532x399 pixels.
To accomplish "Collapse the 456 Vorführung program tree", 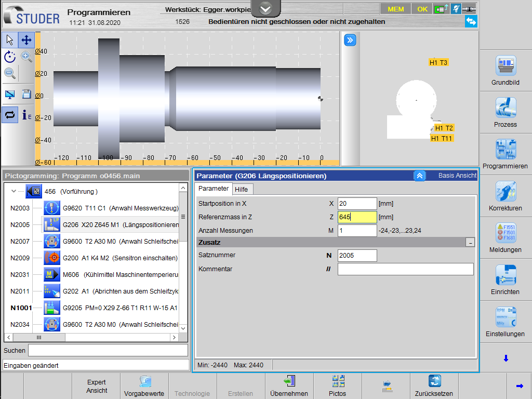I will point(14,191).
